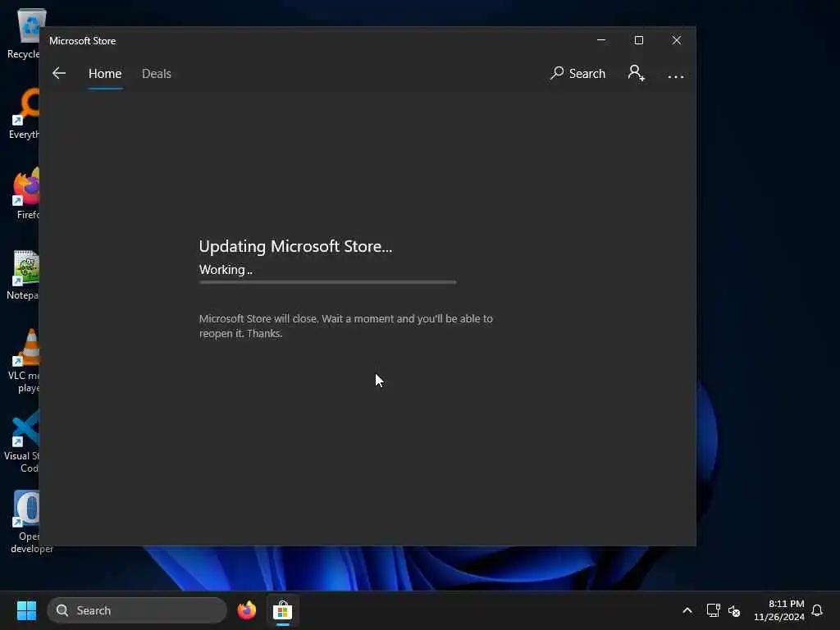Screen dimensions: 840x630
Task: Open the notifications bell icon
Action: click(x=817, y=610)
